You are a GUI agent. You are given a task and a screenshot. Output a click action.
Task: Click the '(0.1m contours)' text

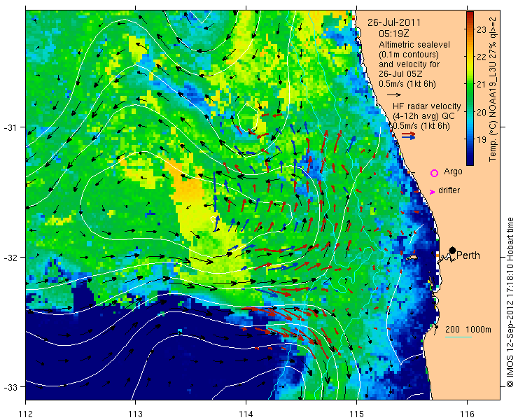pos(409,54)
